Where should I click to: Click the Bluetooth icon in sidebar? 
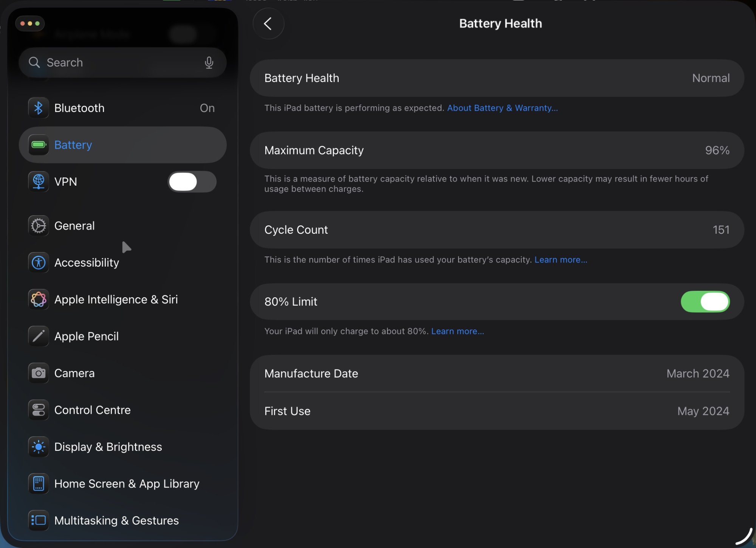(x=39, y=108)
